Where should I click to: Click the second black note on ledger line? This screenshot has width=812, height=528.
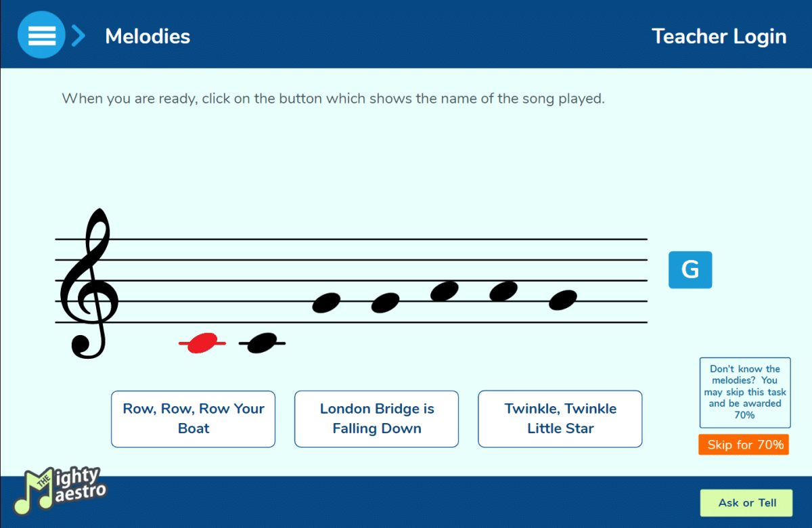tap(262, 343)
